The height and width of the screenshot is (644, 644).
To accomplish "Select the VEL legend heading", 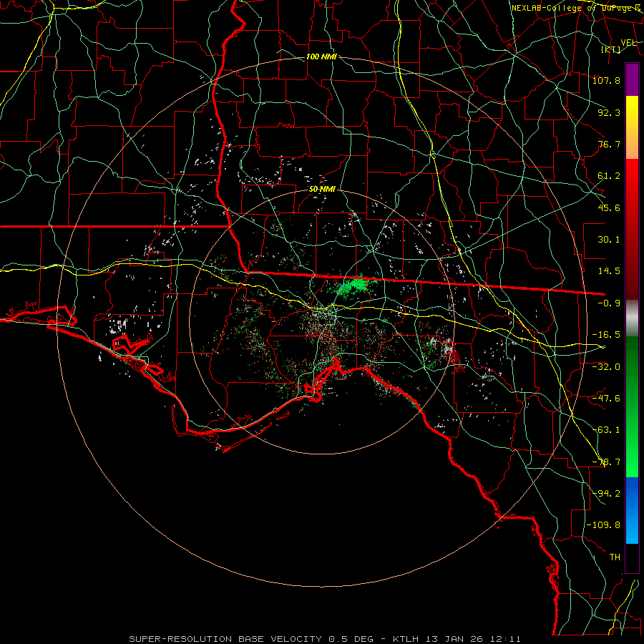I will tap(628, 43).
